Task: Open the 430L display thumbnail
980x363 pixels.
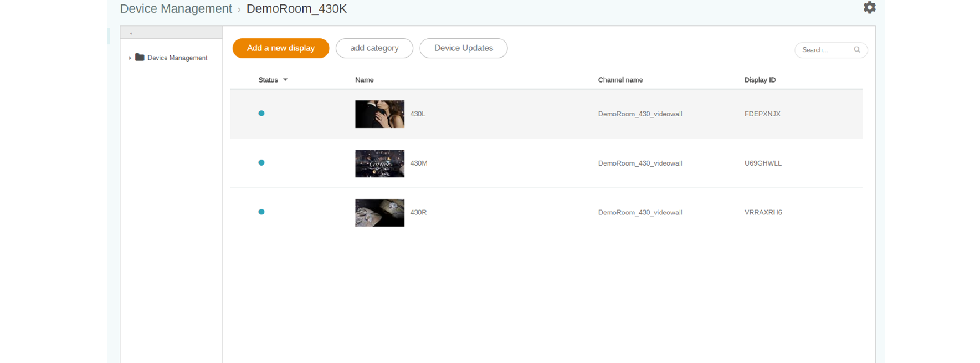Action: point(379,114)
